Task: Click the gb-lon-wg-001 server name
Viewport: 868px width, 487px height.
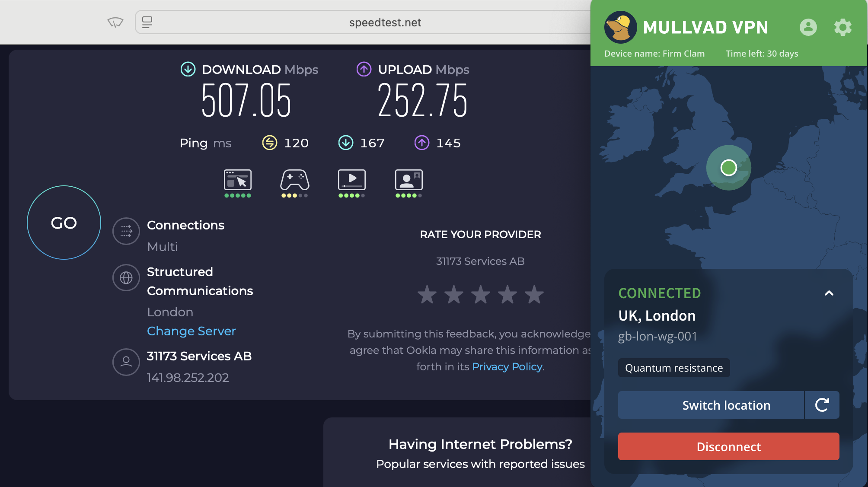Action: tap(657, 336)
